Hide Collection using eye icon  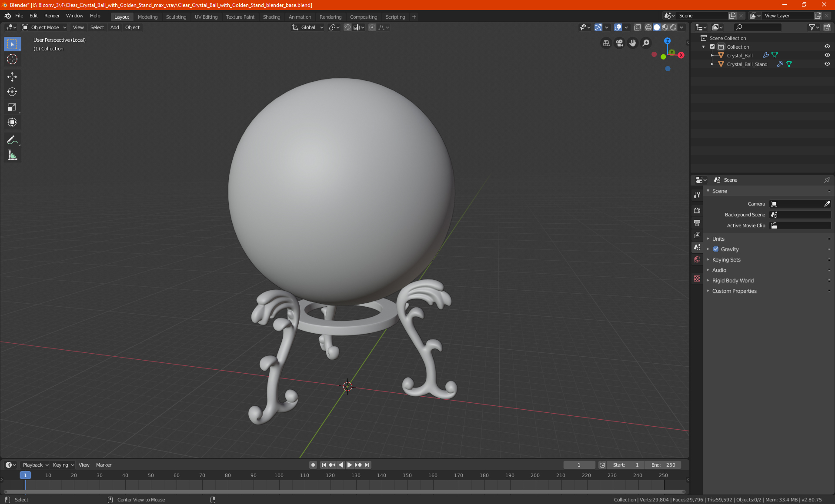click(827, 47)
